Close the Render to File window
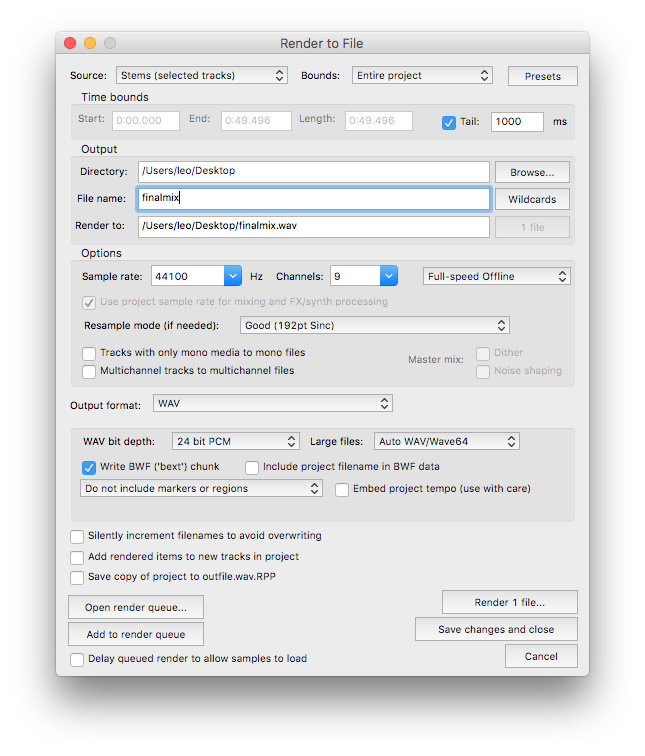645x756 pixels. coord(70,43)
